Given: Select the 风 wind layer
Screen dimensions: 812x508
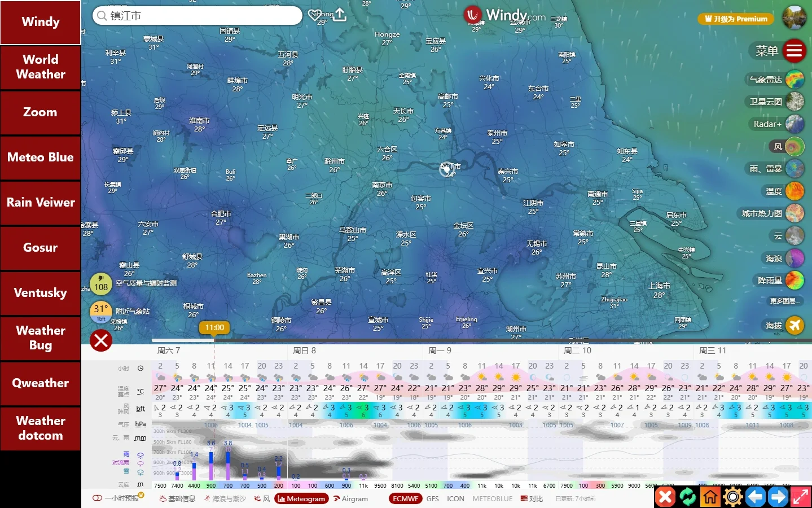Looking at the screenshot, I should [787, 147].
